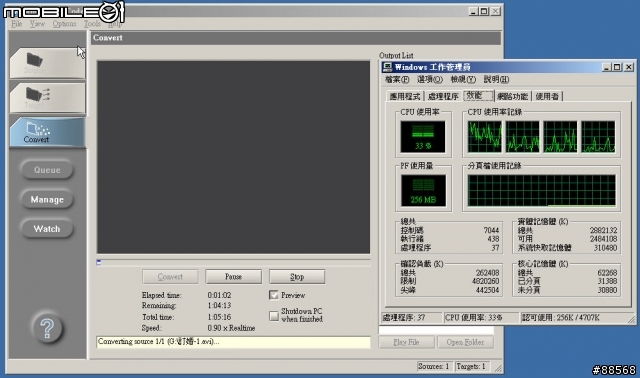640x378 pixels.
Task: Switch to the 網路功能 tab
Action: (x=513, y=96)
